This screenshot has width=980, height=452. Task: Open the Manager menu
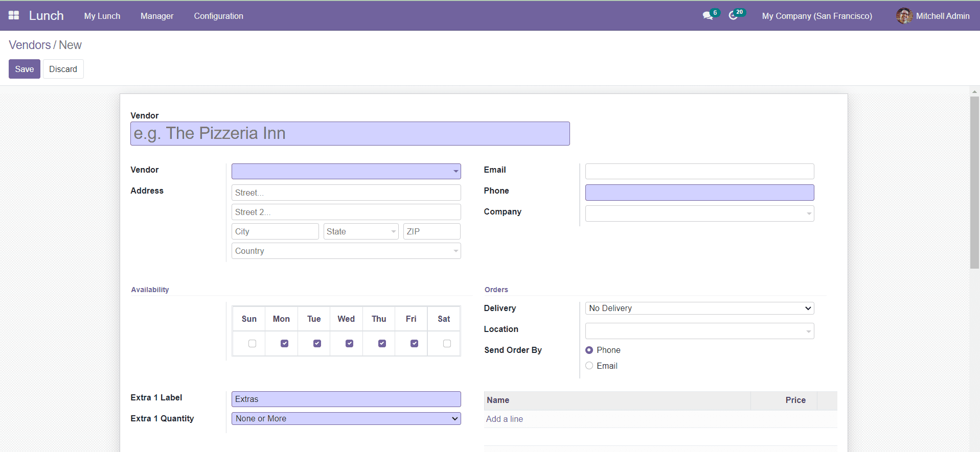pyautogui.click(x=157, y=16)
